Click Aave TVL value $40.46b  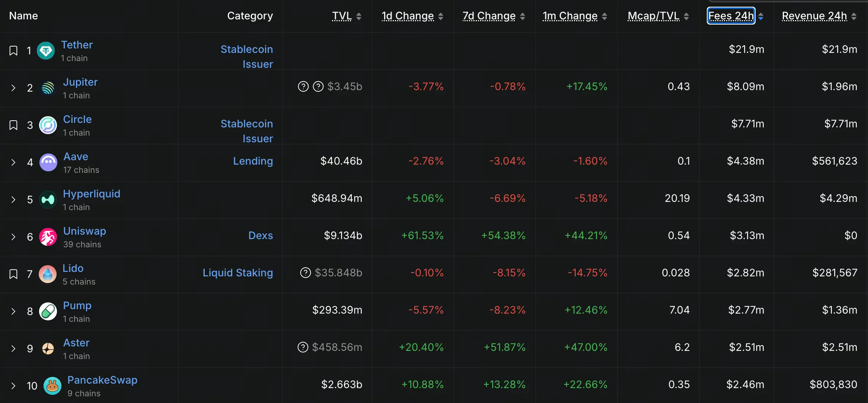tap(341, 161)
